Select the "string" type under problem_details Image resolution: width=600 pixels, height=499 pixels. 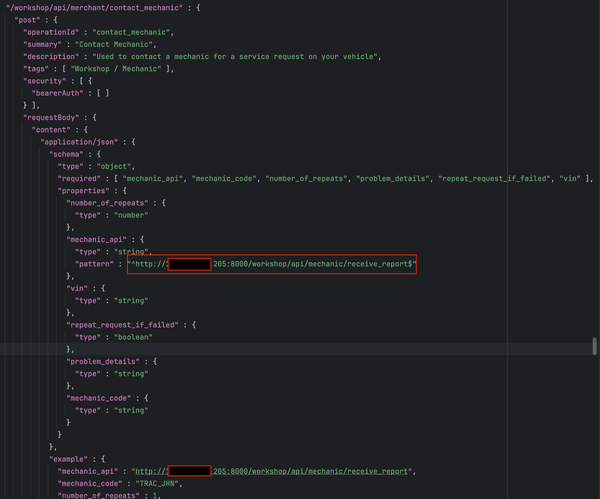pyautogui.click(x=131, y=374)
